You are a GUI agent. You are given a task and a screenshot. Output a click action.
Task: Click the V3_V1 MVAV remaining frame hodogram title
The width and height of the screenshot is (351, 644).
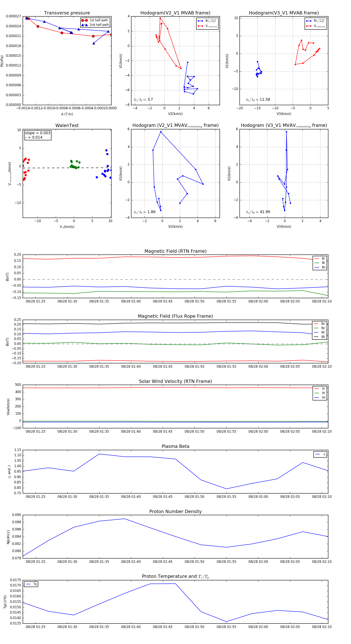284,125
